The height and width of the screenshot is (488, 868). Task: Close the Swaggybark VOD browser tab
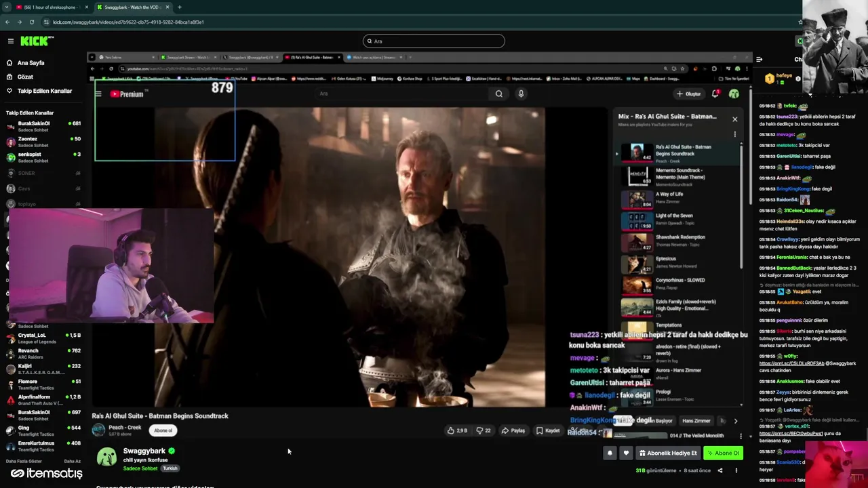click(x=167, y=7)
